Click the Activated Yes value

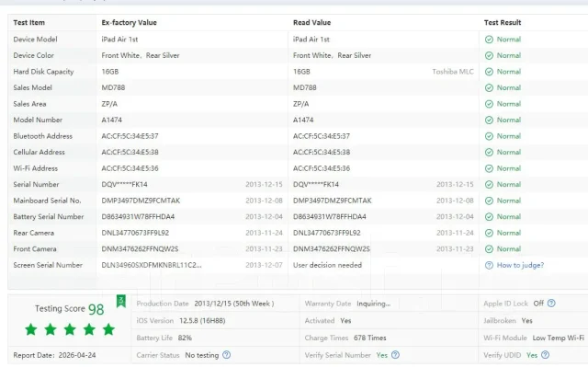[345, 321]
